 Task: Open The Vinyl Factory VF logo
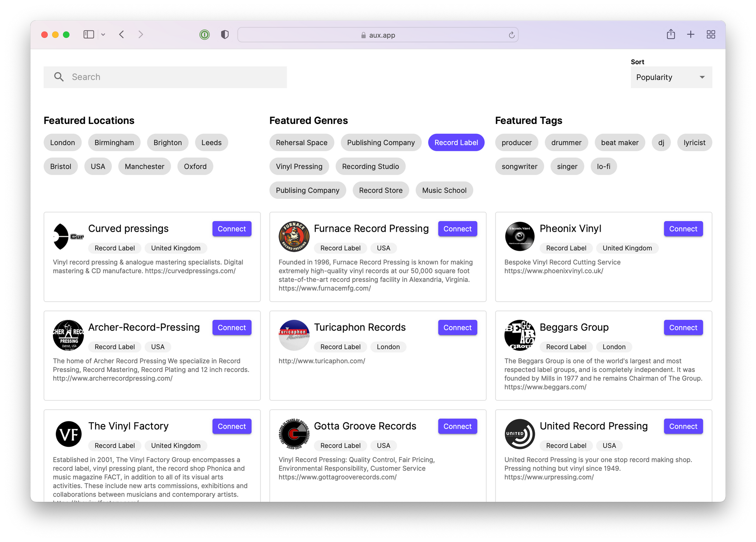68,434
